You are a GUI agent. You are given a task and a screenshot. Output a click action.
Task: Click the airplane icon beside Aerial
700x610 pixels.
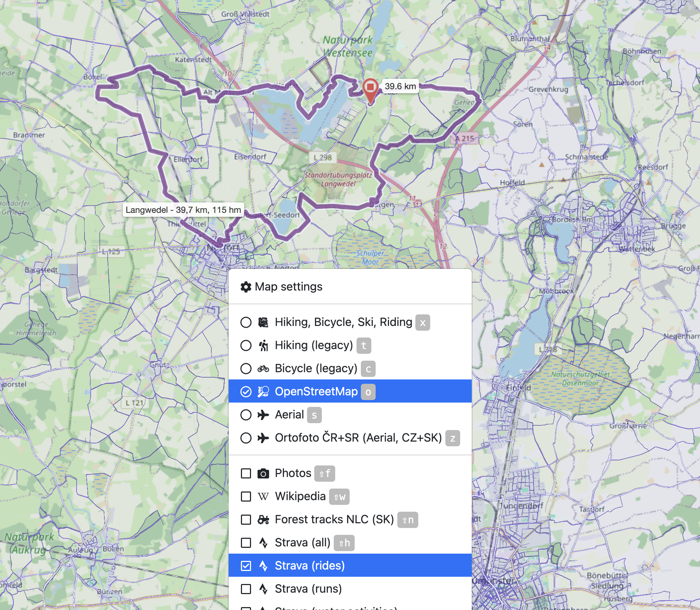point(263,414)
